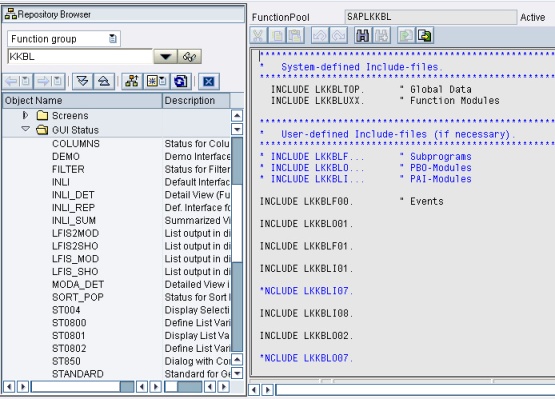Image resolution: width=555 pixels, height=399 pixels.
Task: Click the Copy icon in editor toolbar
Action: [277, 36]
